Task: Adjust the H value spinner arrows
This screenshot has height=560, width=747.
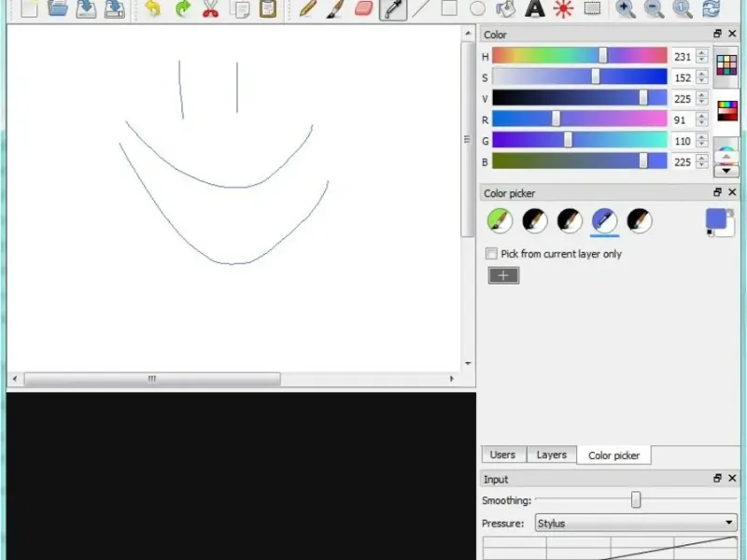Action: [x=701, y=56]
